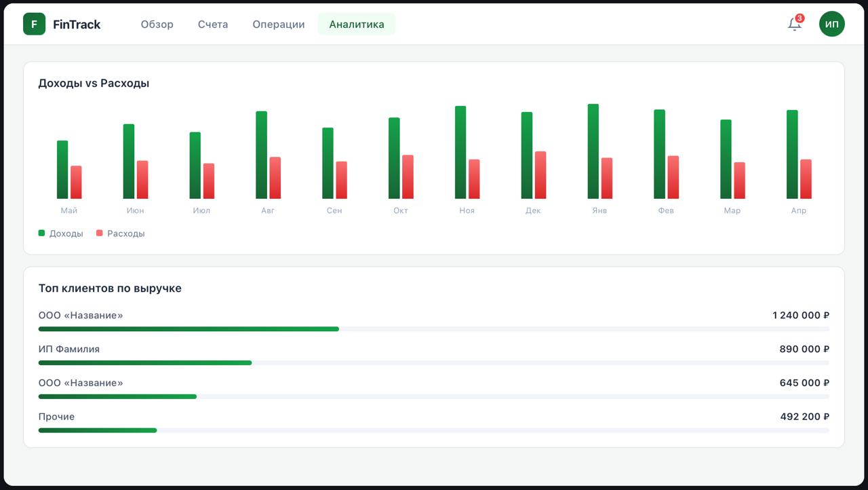
Task: Open the notifications bell icon
Action: click(795, 24)
